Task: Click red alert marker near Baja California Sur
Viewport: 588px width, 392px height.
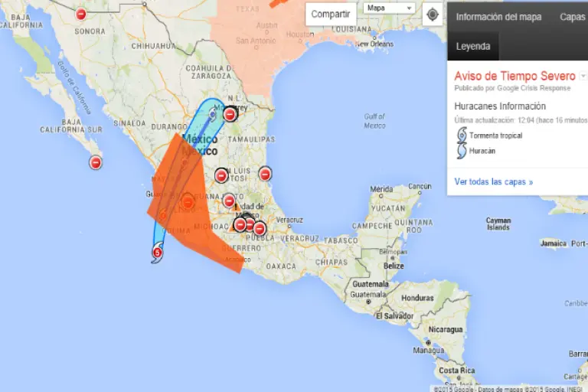Action: tap(96, 162)
